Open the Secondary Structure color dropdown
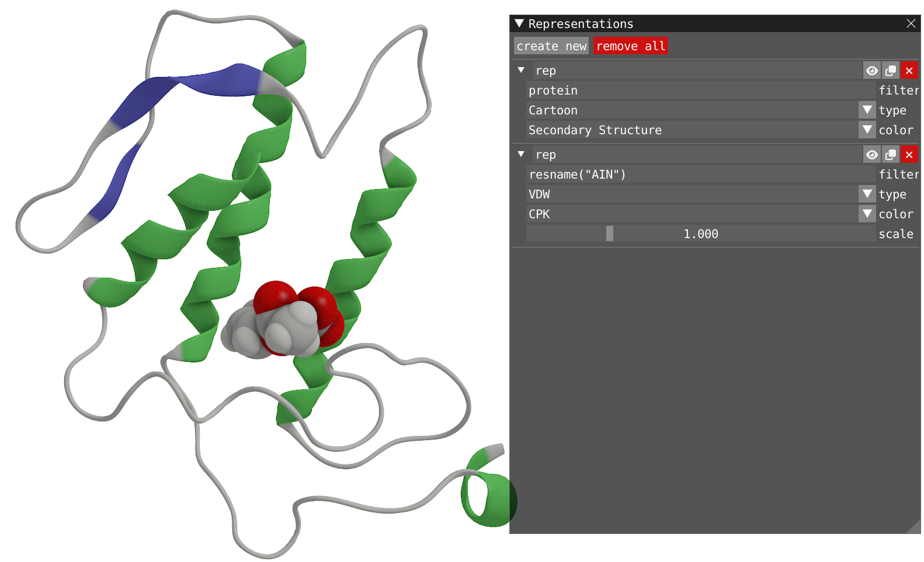The height and width of the screenshot is (562, 924). pyautogui.click(x=867, y=130)
